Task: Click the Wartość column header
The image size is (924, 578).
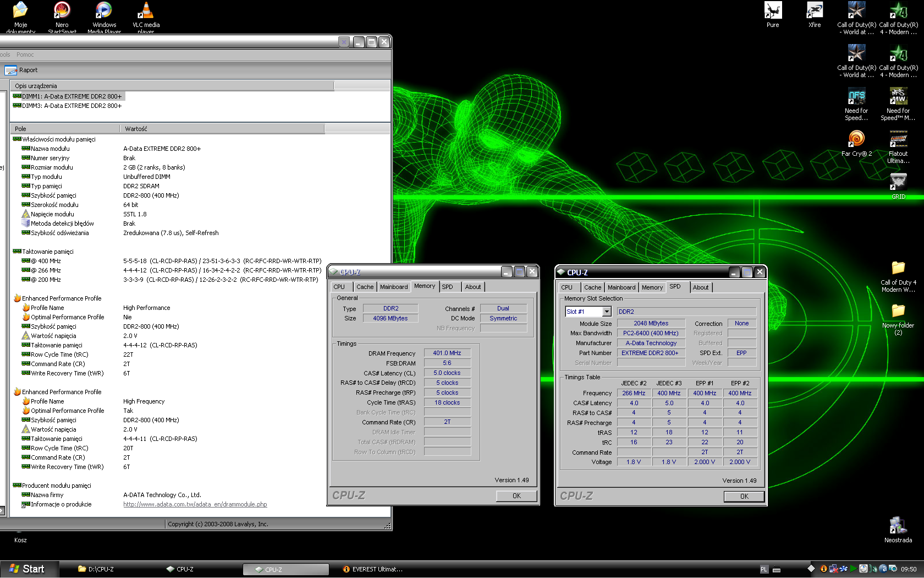Action: pos(222,129)
